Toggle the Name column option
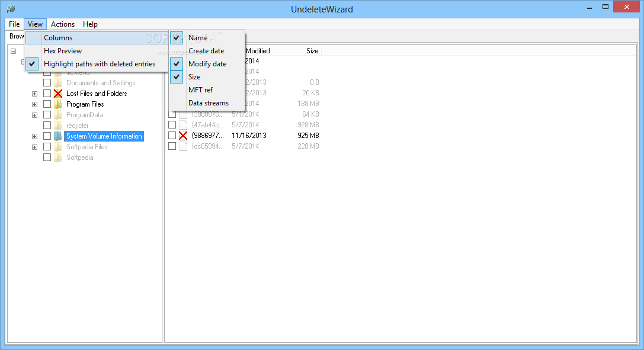The height and width of the screenshot is (350, 644). pyautogui.click(x=207, y=38)
